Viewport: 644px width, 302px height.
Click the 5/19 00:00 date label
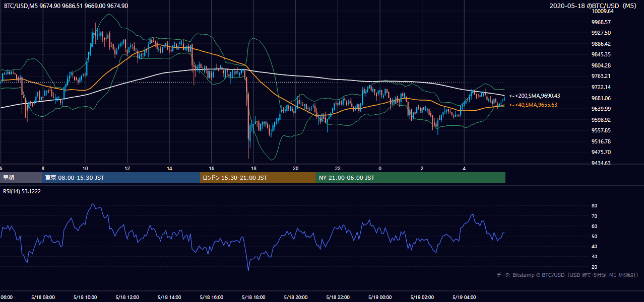point(380,297)
